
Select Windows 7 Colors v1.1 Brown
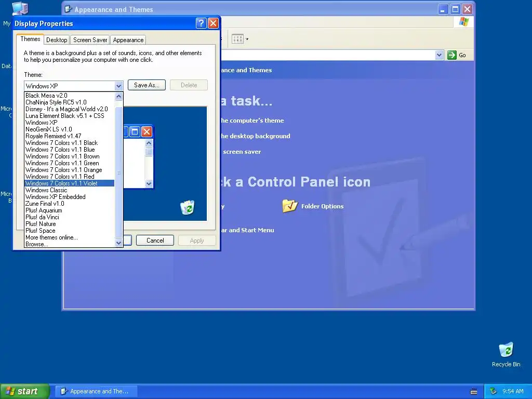(x=70, y=156)
